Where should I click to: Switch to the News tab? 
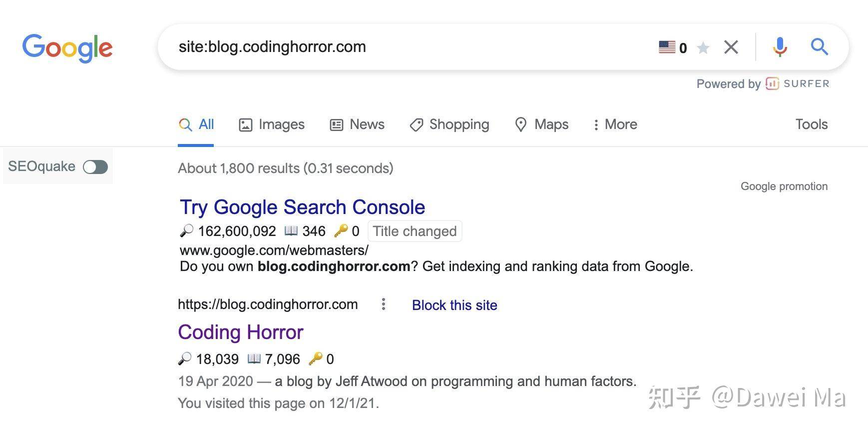tap(357, 124)
